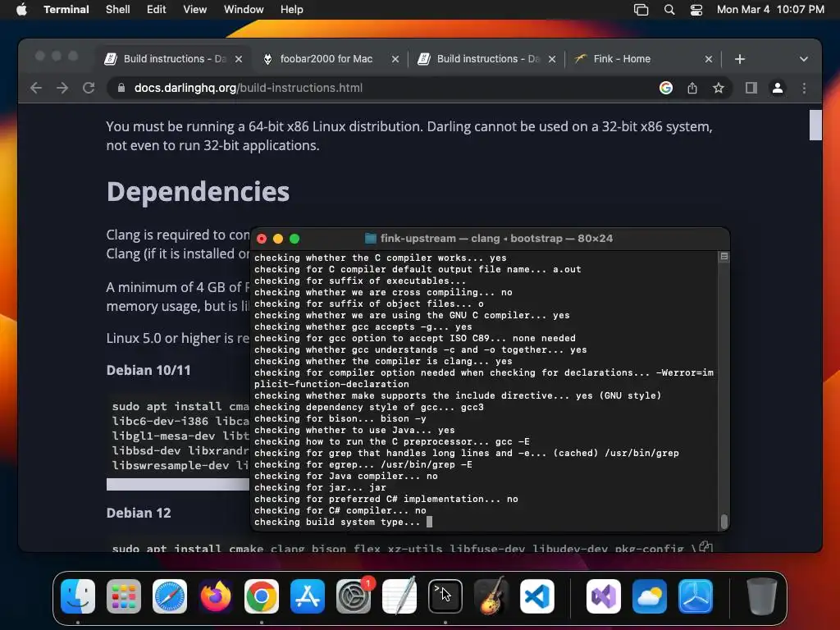Open Visual Studio from the Dock

coord(604,596)
